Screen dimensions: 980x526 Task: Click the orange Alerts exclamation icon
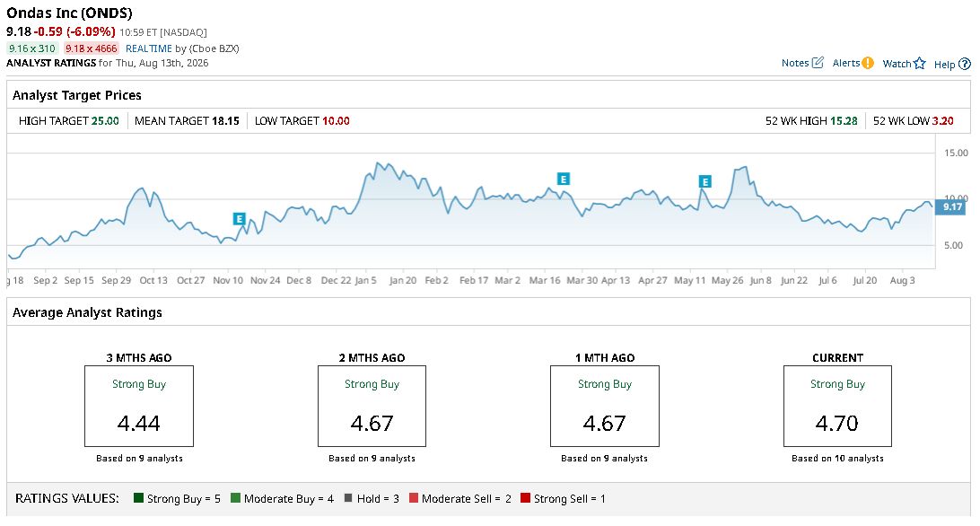(x=868, y=63)
